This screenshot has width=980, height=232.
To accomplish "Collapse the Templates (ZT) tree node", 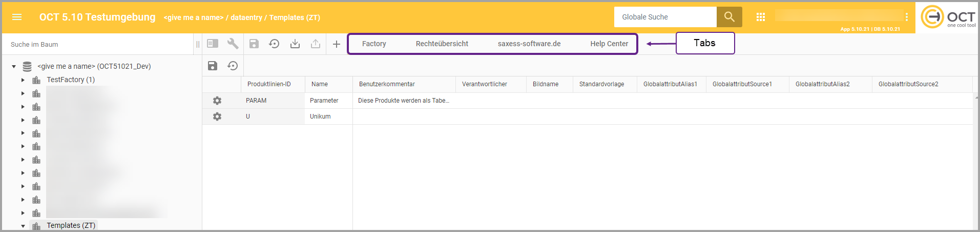I will (23, 225).
